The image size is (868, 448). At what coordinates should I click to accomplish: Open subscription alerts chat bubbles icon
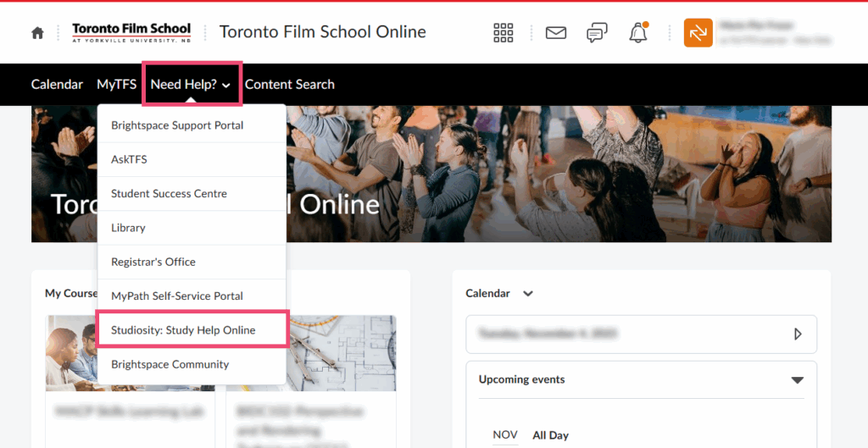(x=597, y=33)
